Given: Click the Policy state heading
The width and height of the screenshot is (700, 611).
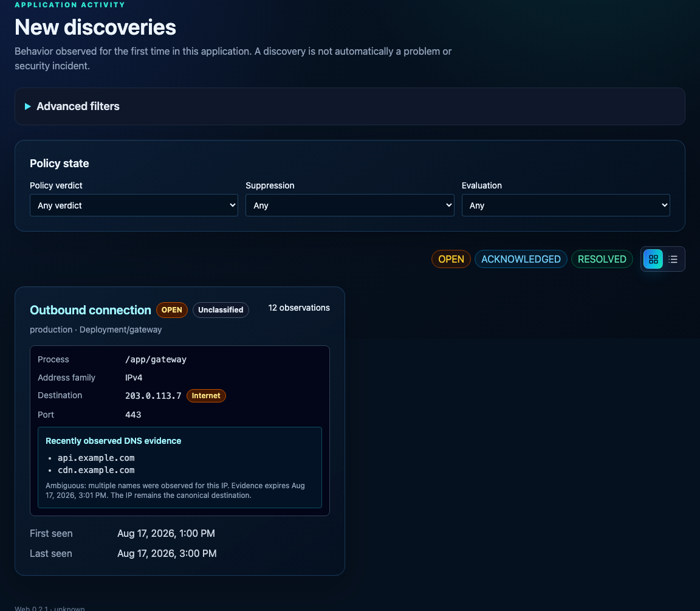Looking at the screenshot, I should [60, 164].
